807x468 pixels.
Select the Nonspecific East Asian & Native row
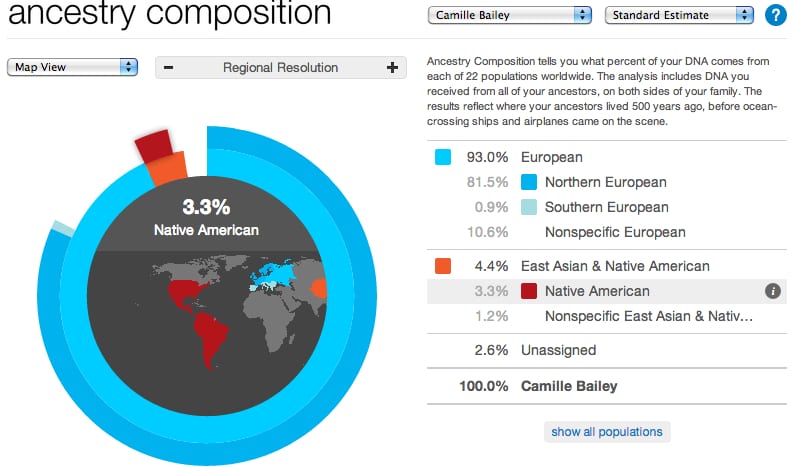[x=647, y=316]
